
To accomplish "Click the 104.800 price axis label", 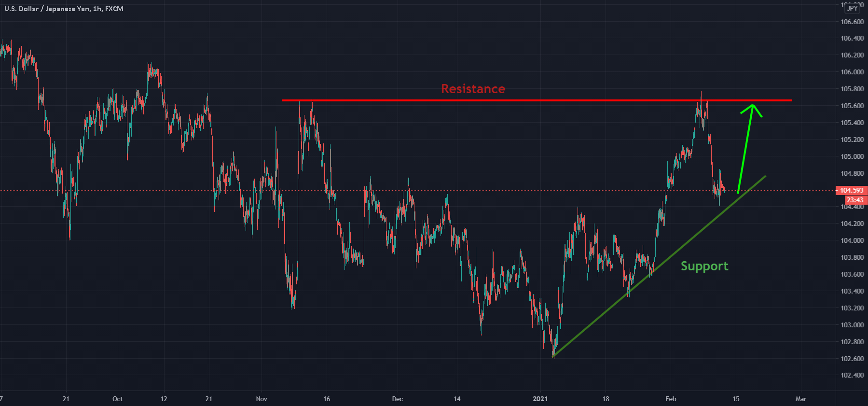I will click(x=852, y=173).
